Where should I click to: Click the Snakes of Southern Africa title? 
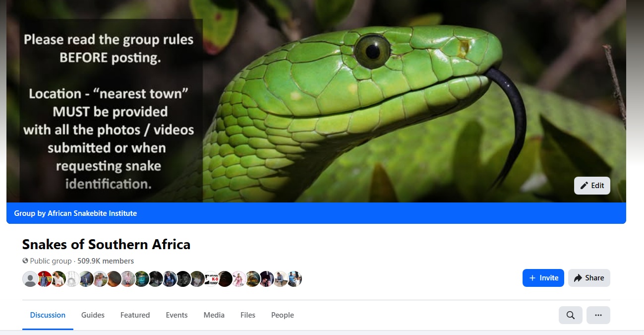pyautogui.click(x=106, y=244)
